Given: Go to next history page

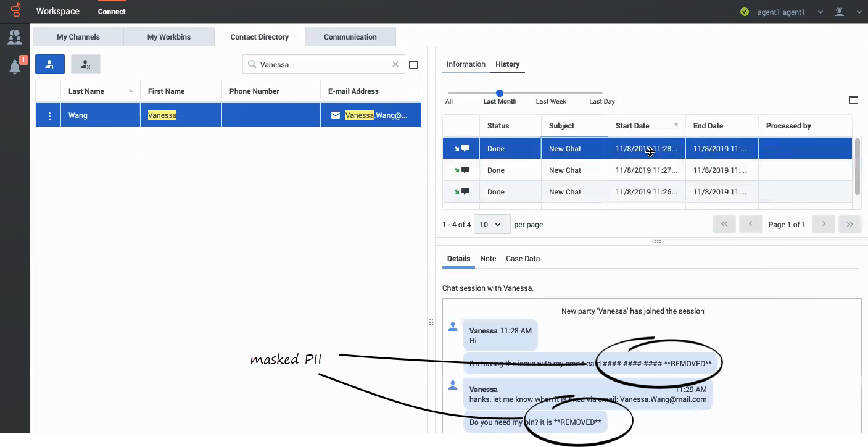Looking at the screenshot, I should click(x=823, y=224).
